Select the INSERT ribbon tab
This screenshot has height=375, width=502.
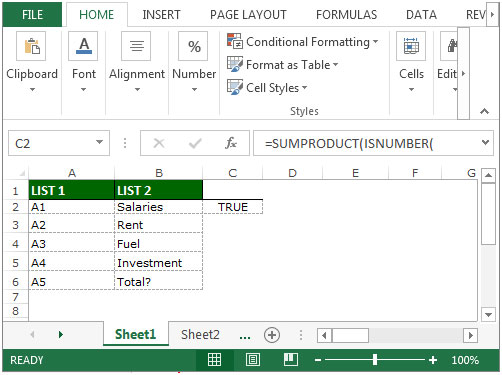coord(161,15)
